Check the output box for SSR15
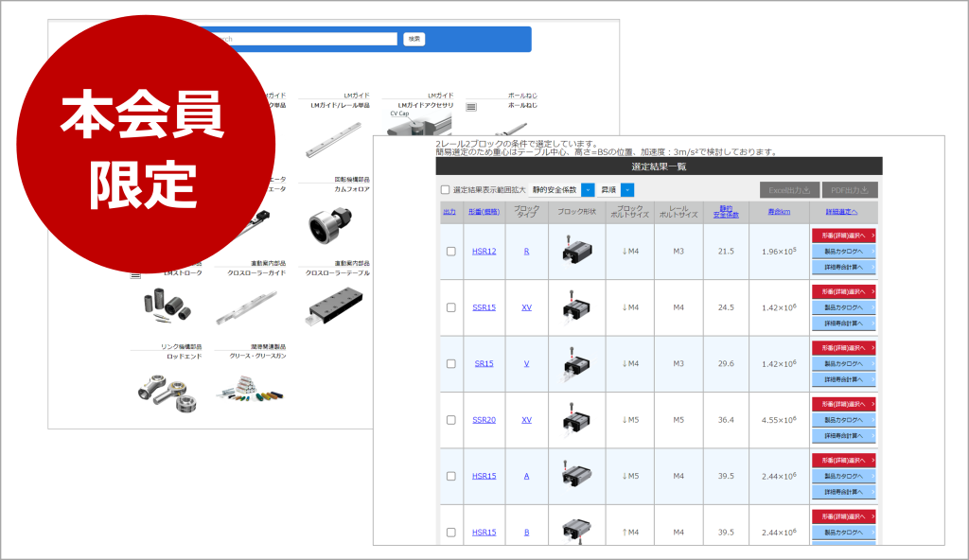 451,307
